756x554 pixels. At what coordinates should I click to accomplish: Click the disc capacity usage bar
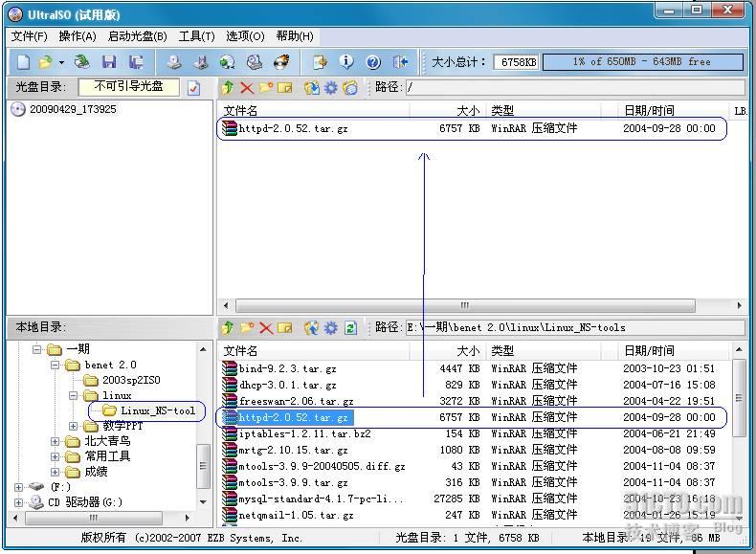(642, 62)
